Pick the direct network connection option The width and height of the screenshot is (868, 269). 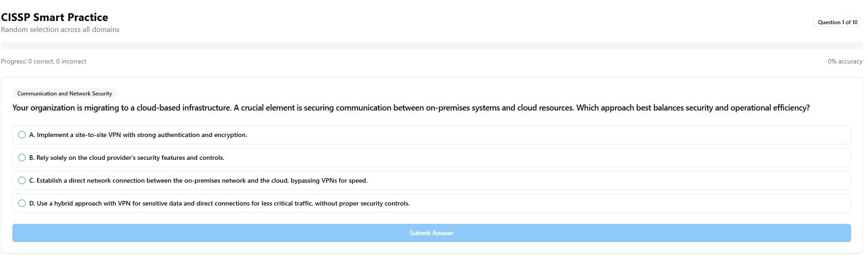(199, 180)
